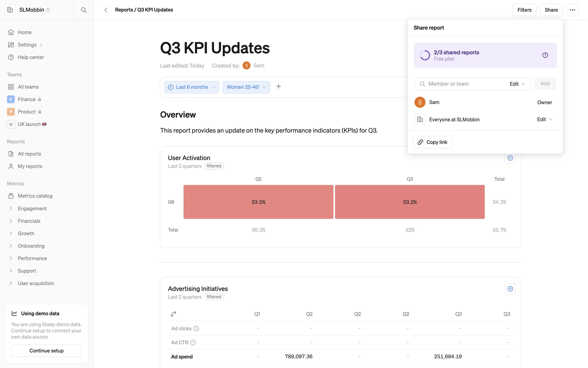Image resolution: width=588 pixels, height=368 pixels.
Task: Click the pivot arrows icon in Advertising table
Action: tap(173, 314)
